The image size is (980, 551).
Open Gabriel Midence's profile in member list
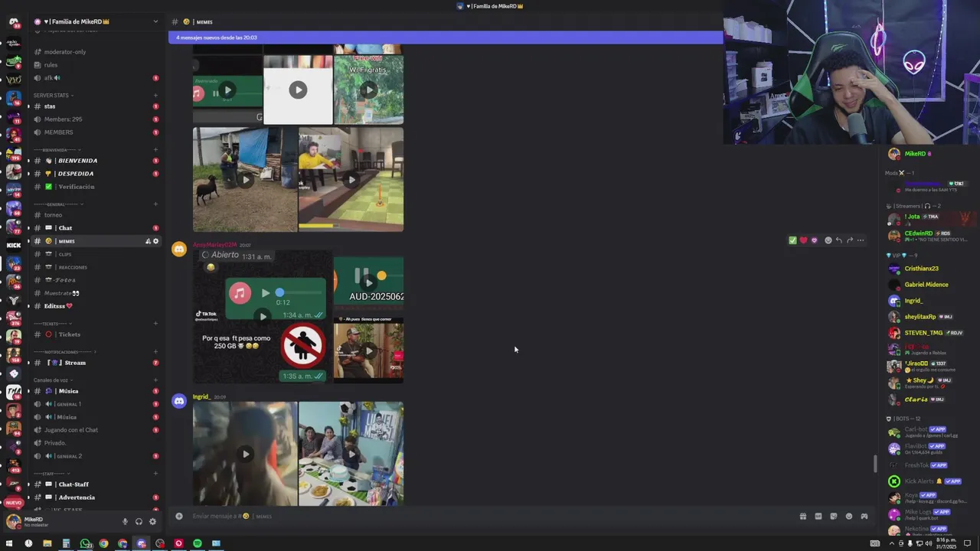[x=926, y=285]
